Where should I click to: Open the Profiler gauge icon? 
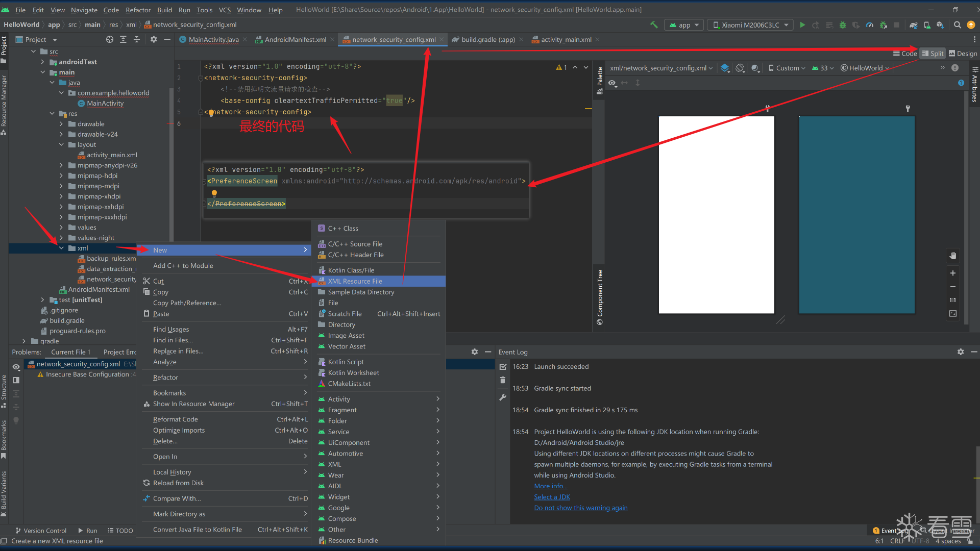point(870,24)
